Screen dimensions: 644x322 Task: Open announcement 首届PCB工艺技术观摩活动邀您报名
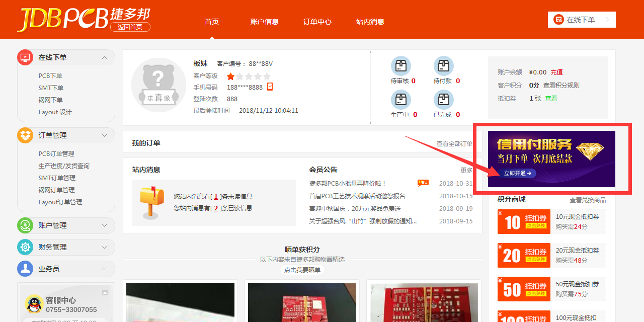pos(357,196)
